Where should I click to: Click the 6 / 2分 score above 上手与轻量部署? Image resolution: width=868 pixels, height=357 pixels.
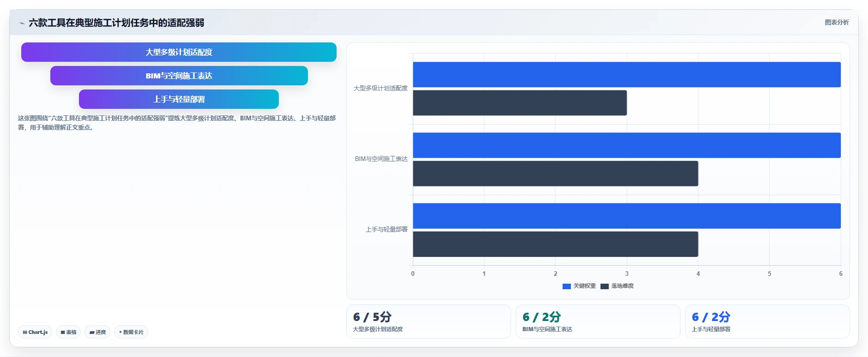pos(711,317)
